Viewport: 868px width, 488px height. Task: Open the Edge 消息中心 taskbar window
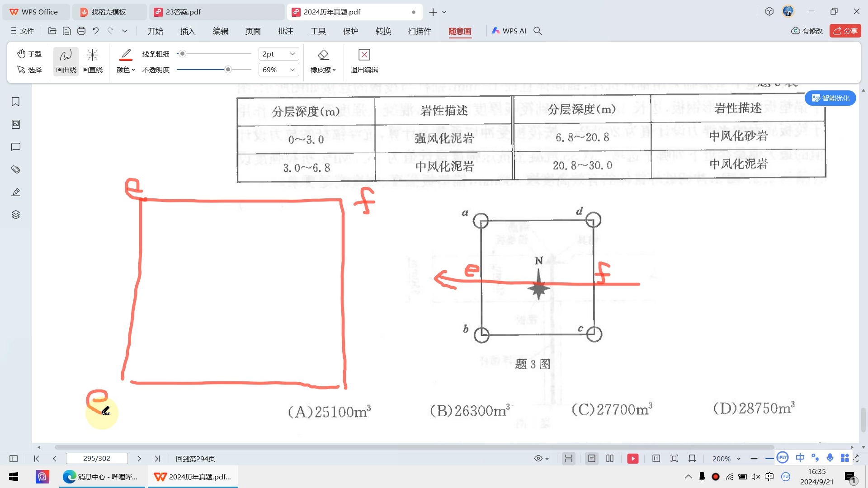(102, 477)
